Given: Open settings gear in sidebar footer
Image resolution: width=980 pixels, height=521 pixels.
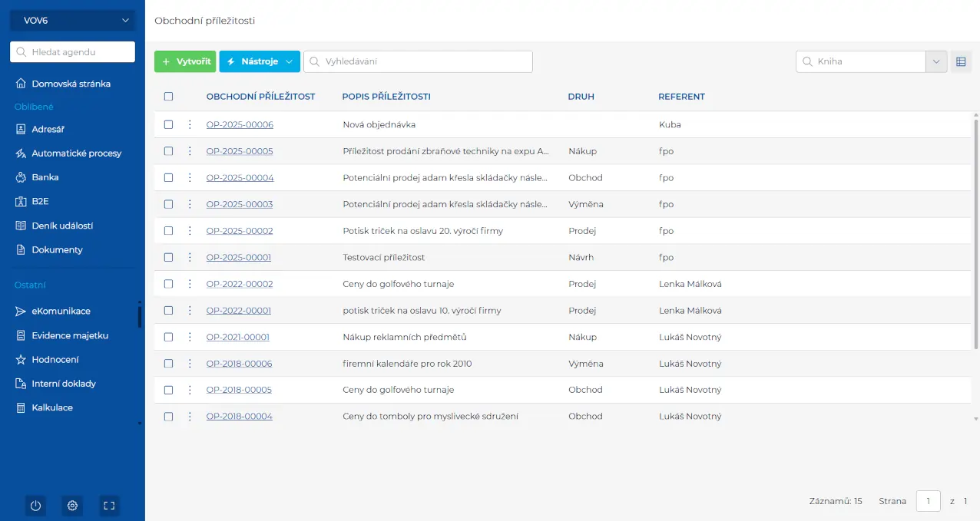Looking at the screenshot, I should (72, 506).
